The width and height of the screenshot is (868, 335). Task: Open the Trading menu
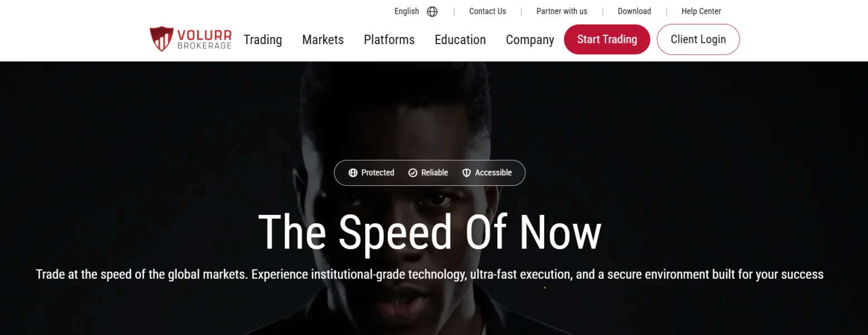click(x=263, y=40)
